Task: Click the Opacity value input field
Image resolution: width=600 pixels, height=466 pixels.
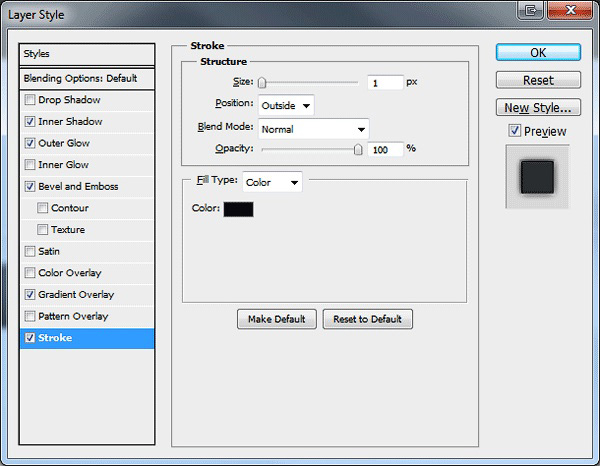Action: pos(385,150)
